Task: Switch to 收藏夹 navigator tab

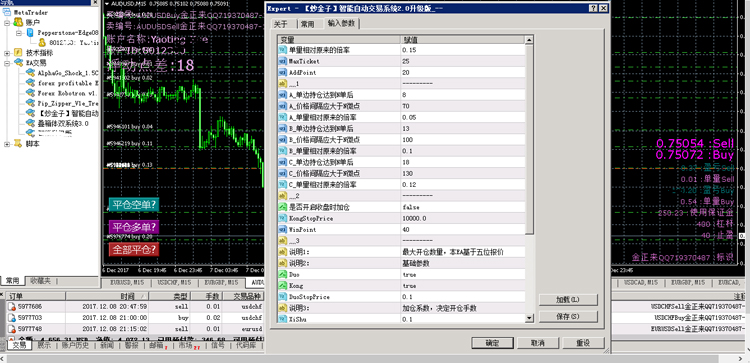Action: pyautogui.click(x=41, y=280)
